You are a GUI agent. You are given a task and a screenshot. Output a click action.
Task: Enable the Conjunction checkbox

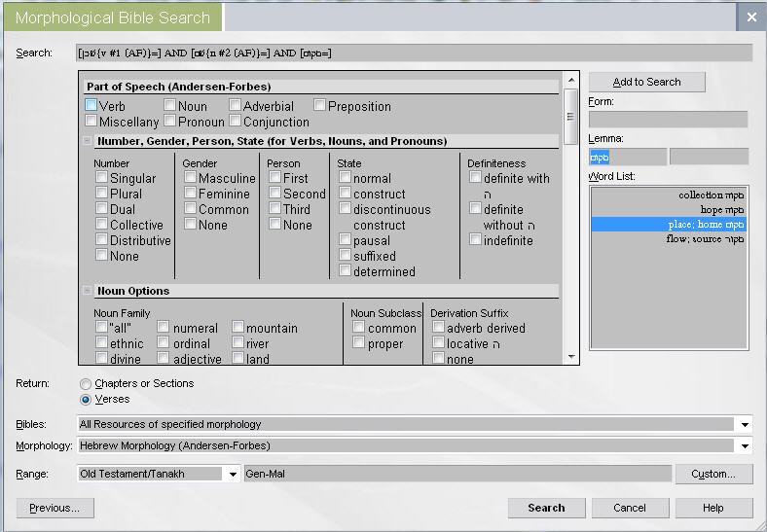pyautogui.click(x=235, y=121)
